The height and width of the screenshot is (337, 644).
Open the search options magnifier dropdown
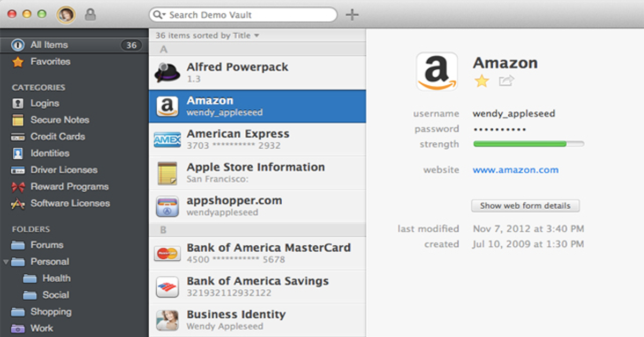click(159, 15)
